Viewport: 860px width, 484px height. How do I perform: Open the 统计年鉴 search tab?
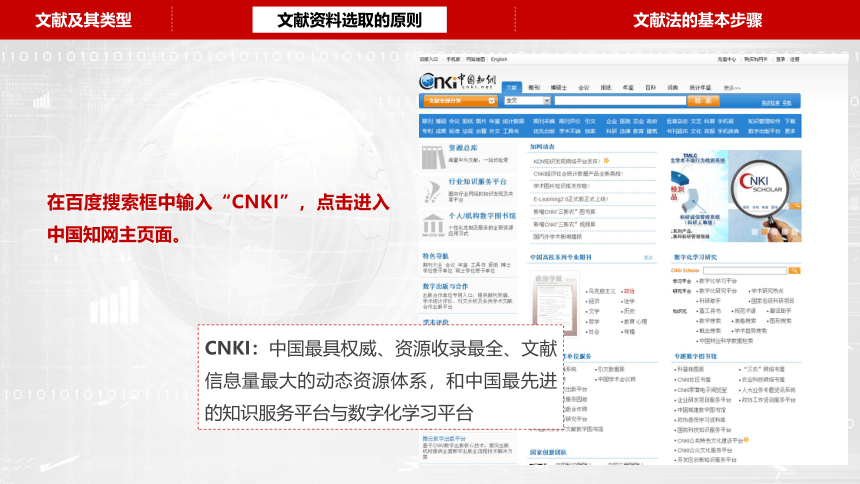(x=700, y=88)
